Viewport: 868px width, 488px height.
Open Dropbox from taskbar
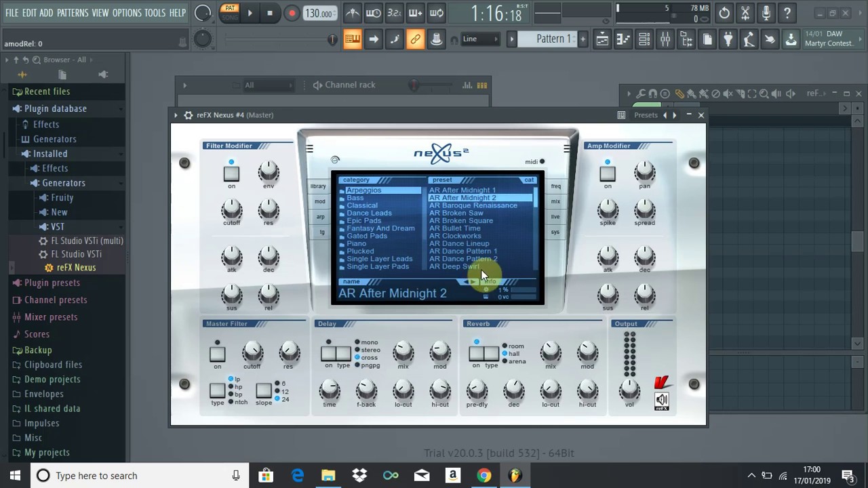[x=359, y=476]
